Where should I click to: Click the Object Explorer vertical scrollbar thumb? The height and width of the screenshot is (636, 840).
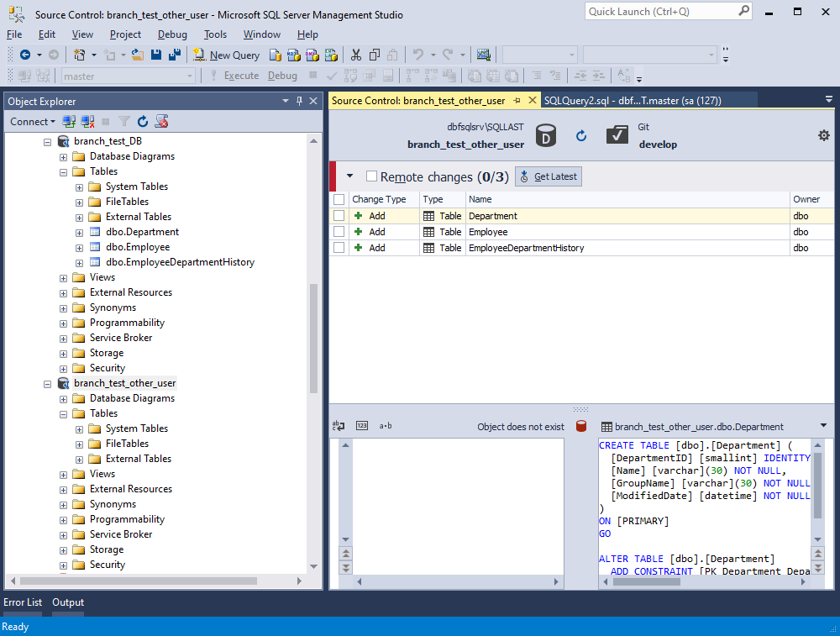click(x=313, y=339)
